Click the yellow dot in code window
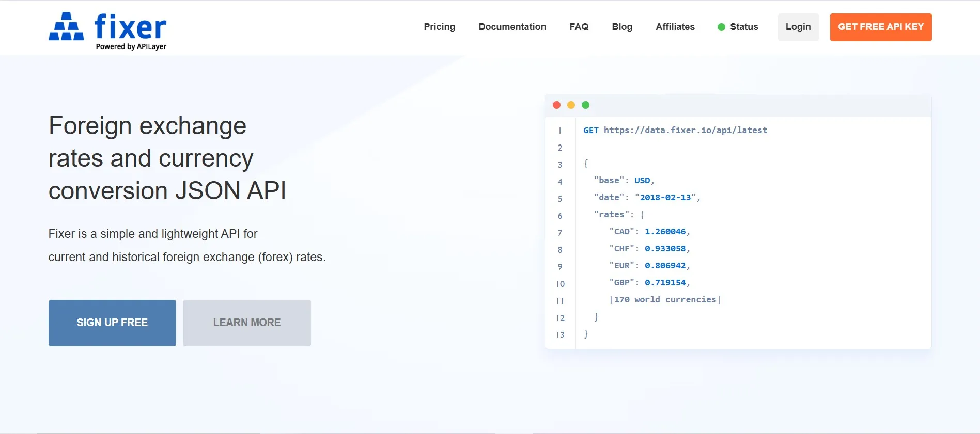Screen dimensions: 980x434 point(571,105)
